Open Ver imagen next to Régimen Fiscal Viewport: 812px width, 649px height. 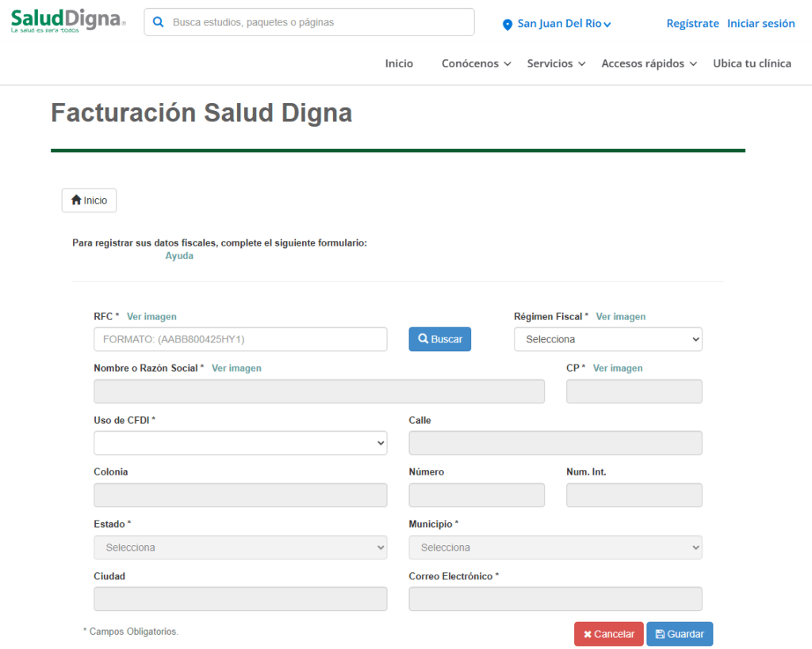tap(621, 316)
